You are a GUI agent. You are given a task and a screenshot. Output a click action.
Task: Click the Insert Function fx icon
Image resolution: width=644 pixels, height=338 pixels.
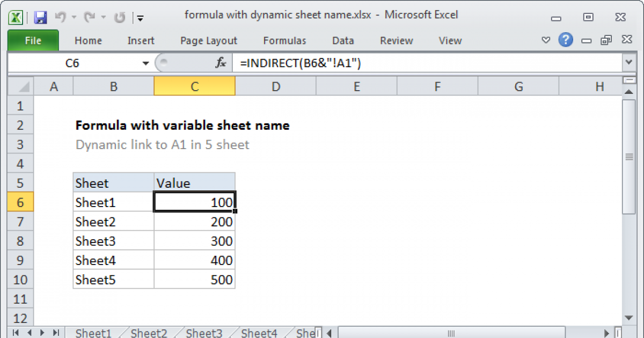(221, 63)
